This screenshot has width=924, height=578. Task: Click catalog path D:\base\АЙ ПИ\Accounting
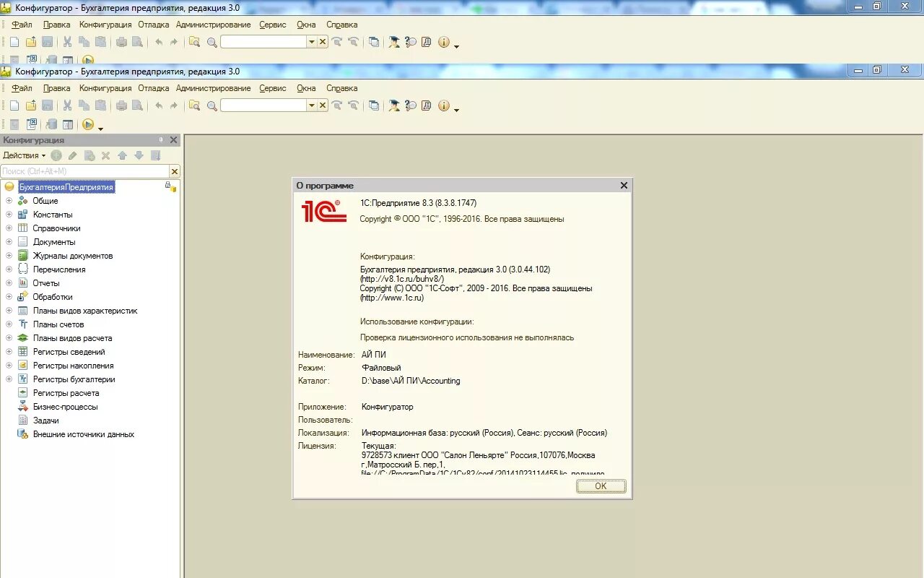pos(411,381)
